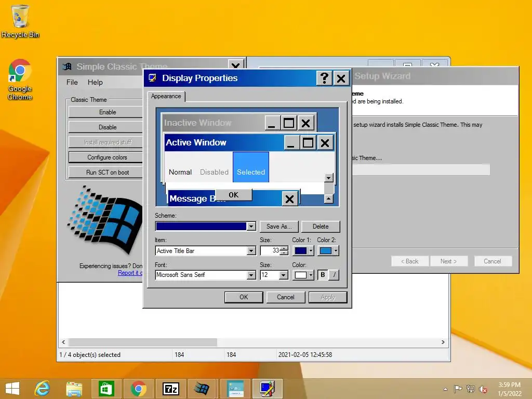The width and height of the screenshot is (532, 399).
Task: Open the Item dropdown showing Active Title Bar
Action: click(251, 251)
